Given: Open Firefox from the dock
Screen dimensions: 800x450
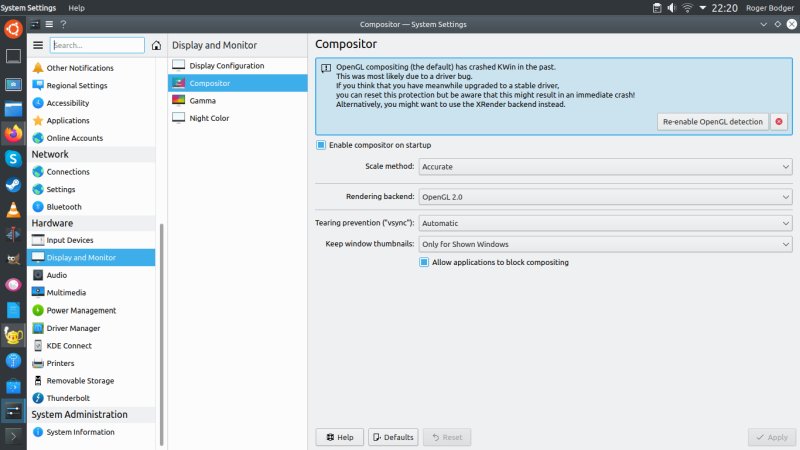Looking at the screenshot, I should click(14, 134).
